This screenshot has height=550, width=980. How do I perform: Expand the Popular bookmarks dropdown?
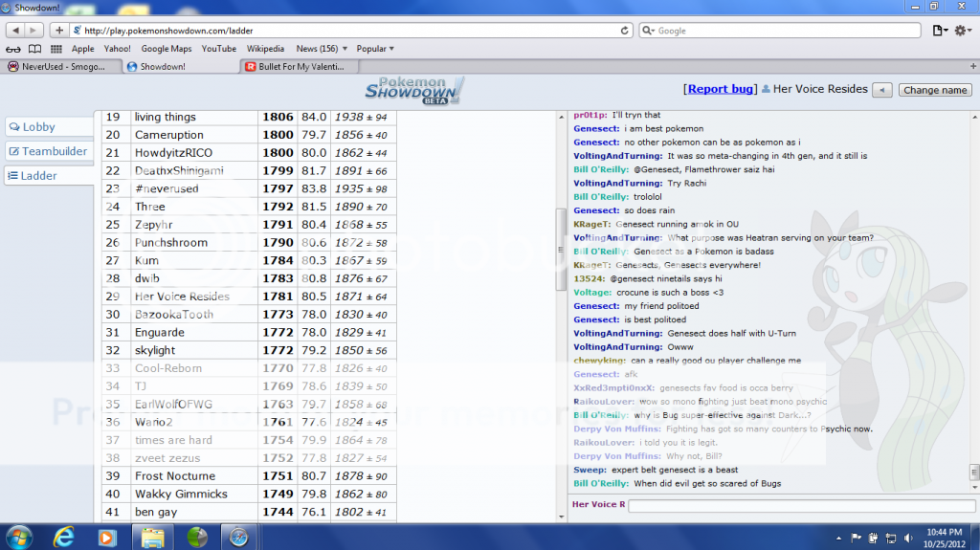375,49
